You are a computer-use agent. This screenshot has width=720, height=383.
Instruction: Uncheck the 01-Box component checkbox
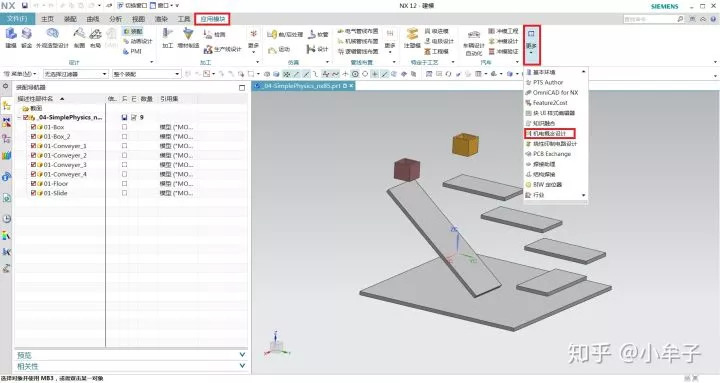pyautogui.click(x=34, y=127)
